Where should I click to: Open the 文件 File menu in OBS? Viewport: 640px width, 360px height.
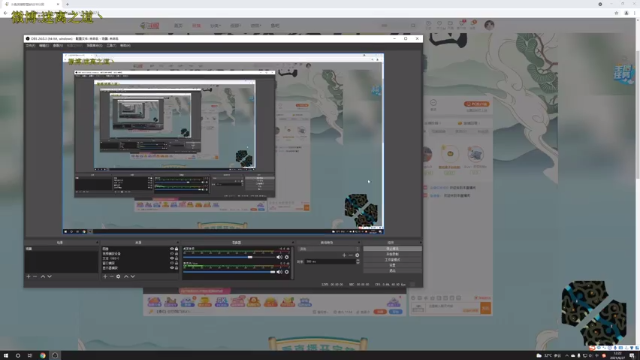coord(30,46)
